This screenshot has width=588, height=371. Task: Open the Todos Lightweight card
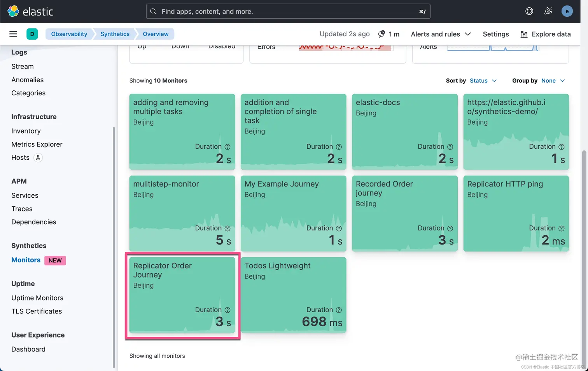click(x=293, y=295)
